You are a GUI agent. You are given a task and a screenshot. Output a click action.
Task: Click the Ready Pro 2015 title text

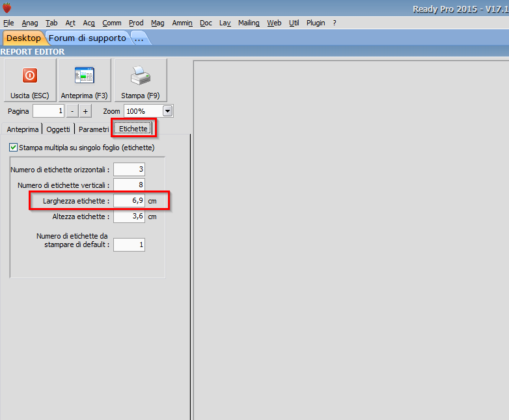click(460, 9)
